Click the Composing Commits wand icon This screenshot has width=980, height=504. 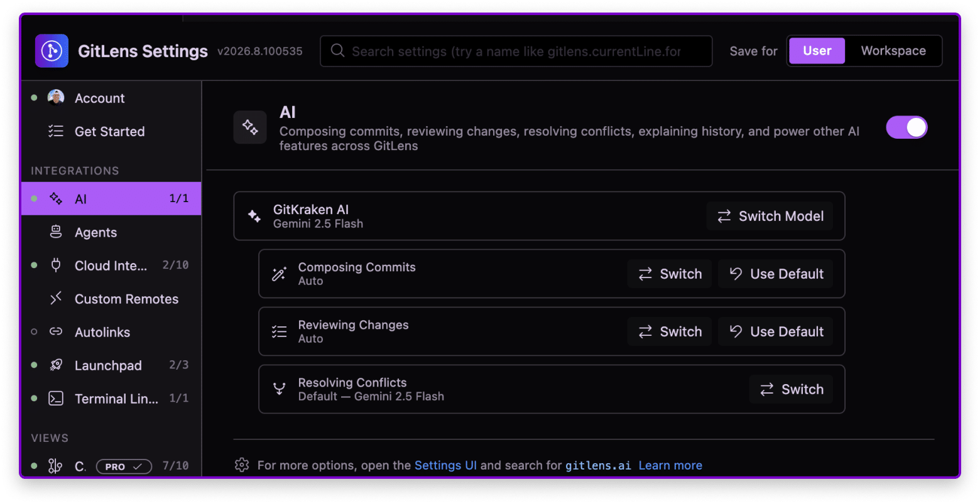click(x=279, y=274)
